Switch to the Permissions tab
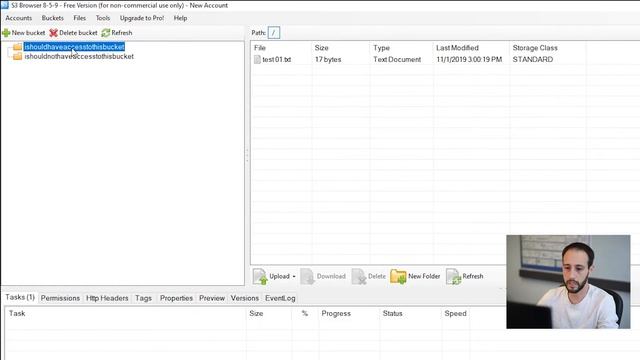Screen dimensions: 640x360 click(60, 298)
